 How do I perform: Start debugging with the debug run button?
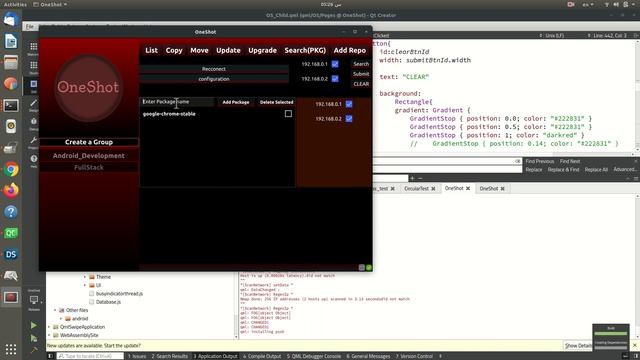click(x=33, y=338)
